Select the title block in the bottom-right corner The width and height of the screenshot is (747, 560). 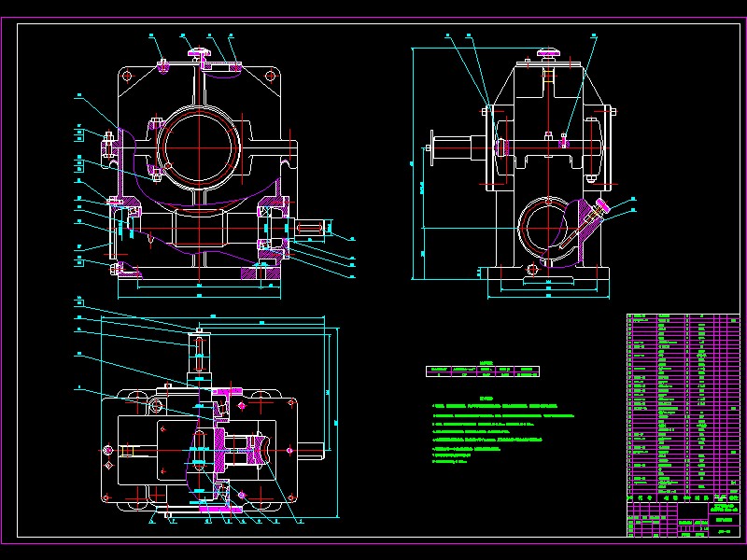(x=684, y=519)
